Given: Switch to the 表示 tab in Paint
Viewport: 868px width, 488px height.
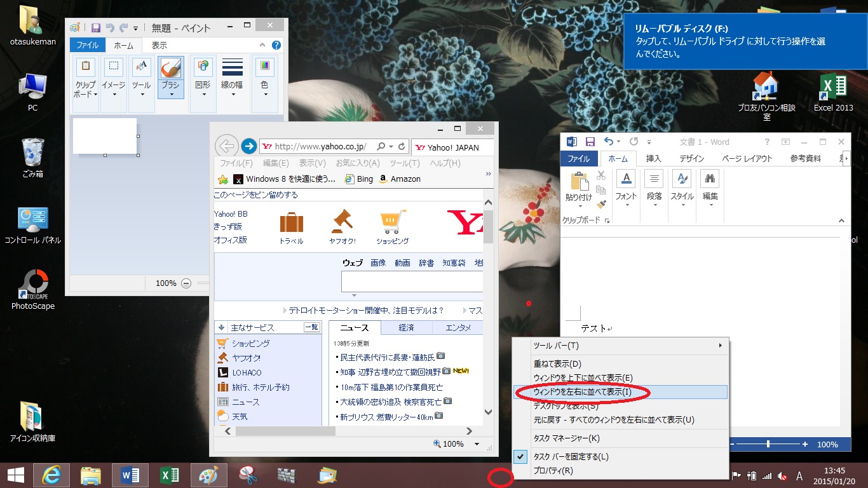Looking at the screenshot, I should point(159,45).
